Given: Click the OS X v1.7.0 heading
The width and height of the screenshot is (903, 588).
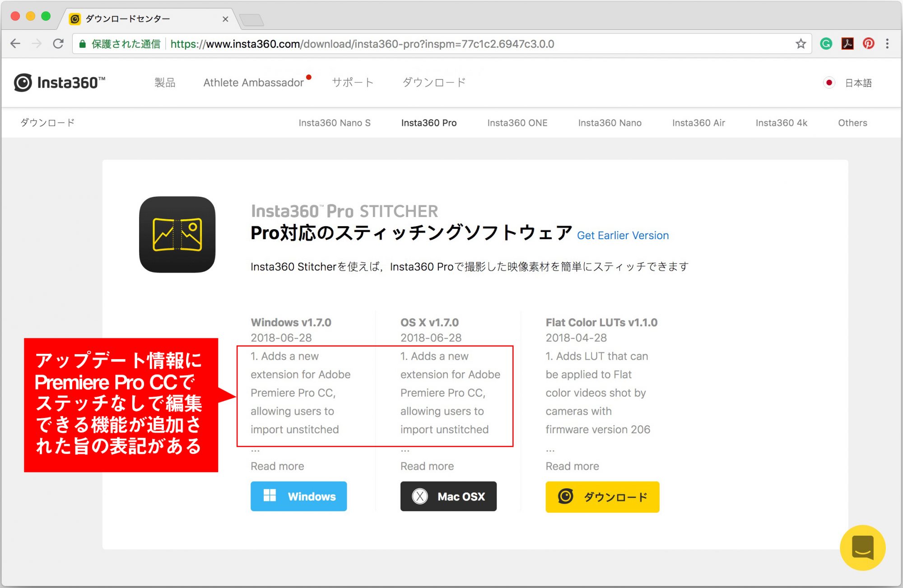Looking at the screenshot, I should point(429,323).
